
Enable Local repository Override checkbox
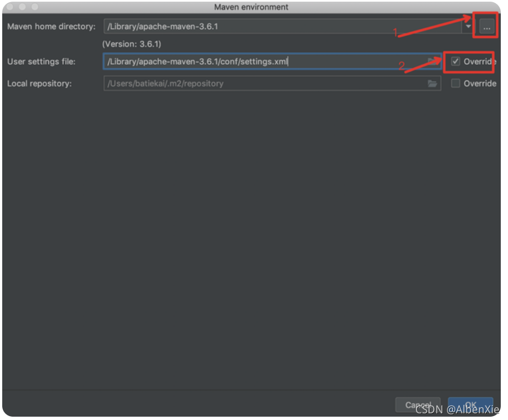(x=455, y=84)
